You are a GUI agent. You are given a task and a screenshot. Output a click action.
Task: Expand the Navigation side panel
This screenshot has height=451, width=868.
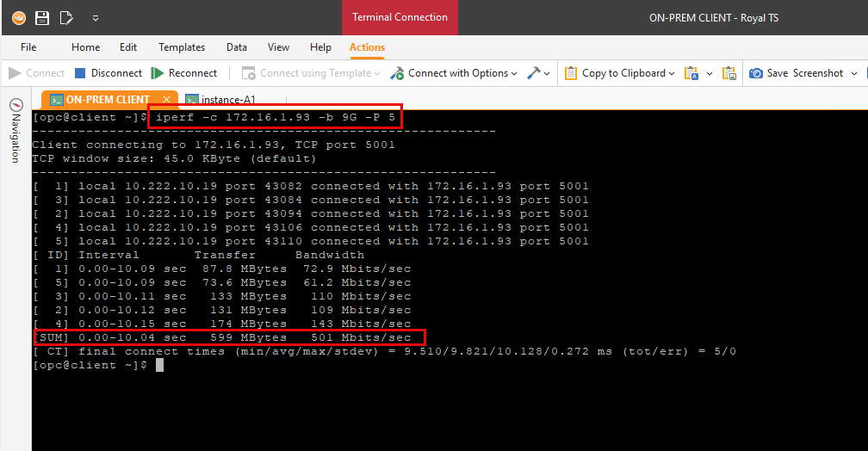click(15, 129)
